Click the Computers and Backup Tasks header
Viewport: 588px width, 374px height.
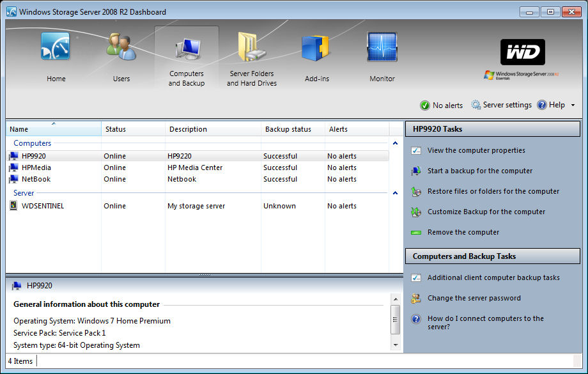[493, 256]
